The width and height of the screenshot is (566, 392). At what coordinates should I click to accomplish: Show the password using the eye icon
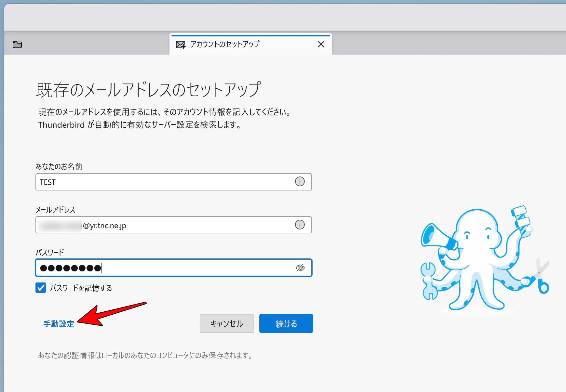pos(300,268)
